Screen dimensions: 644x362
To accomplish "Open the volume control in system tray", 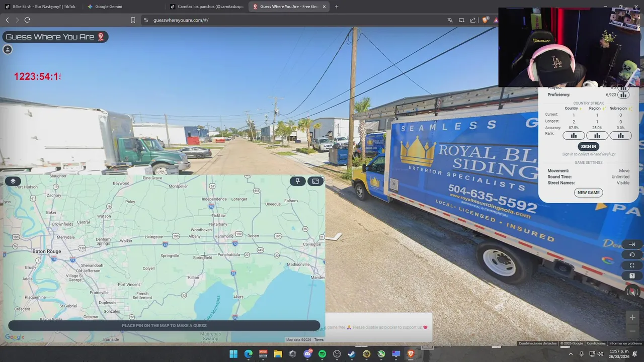I will pyautogui.click(x=600, y=354).
